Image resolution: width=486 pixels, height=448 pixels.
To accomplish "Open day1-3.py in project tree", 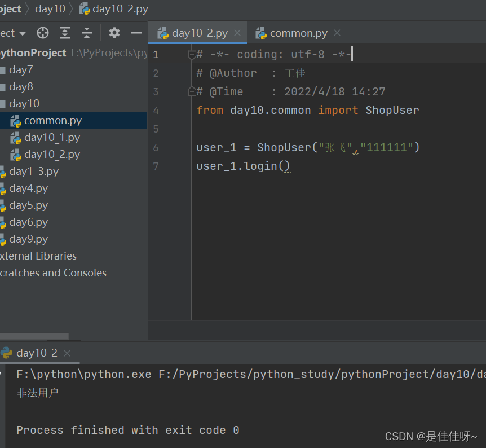I will click(x=73, y=172).
